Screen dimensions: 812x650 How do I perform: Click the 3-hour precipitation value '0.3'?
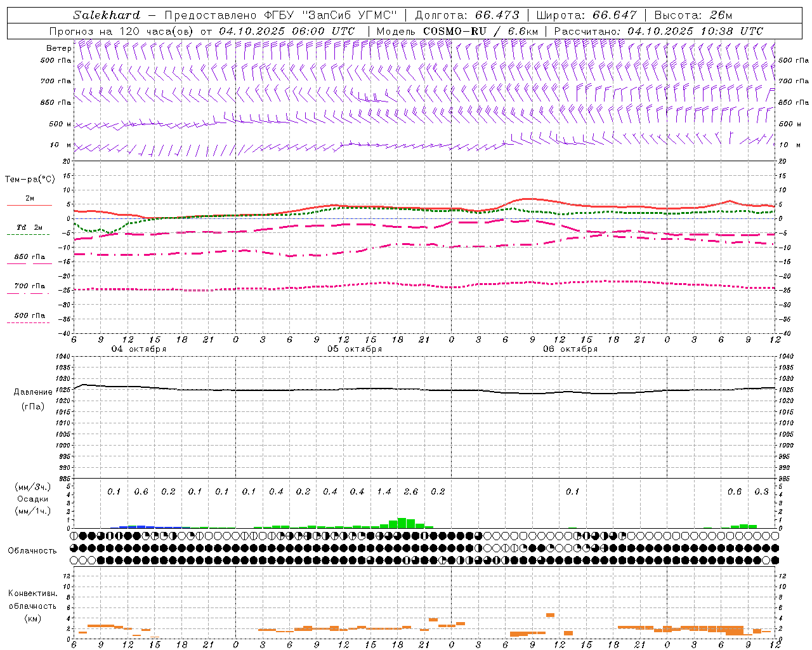coord(761,492)
